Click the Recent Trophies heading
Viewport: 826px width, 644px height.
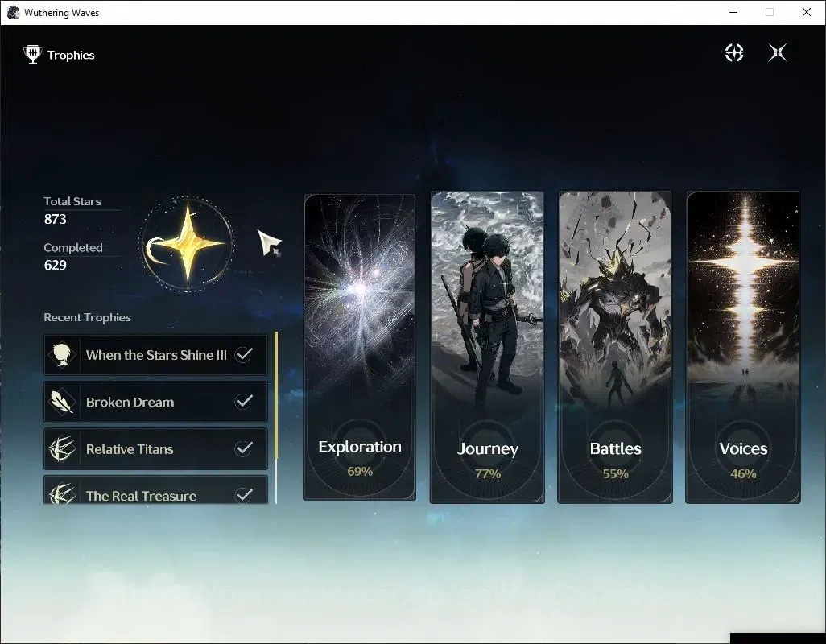tap(87, 317)
